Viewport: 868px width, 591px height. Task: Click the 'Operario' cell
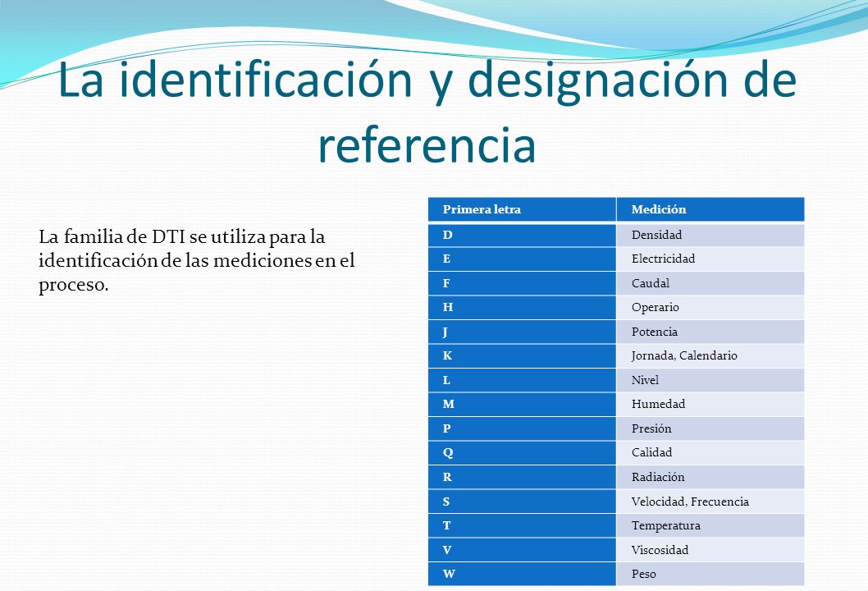click(710, 308)
